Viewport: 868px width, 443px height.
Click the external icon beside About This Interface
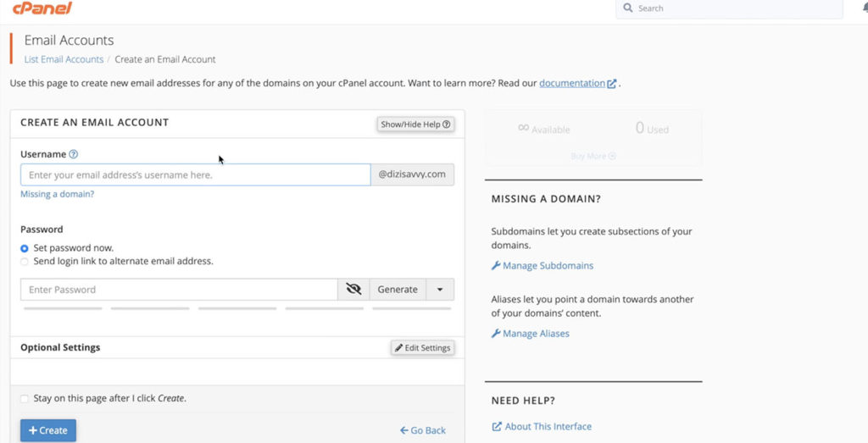point(497,426)
